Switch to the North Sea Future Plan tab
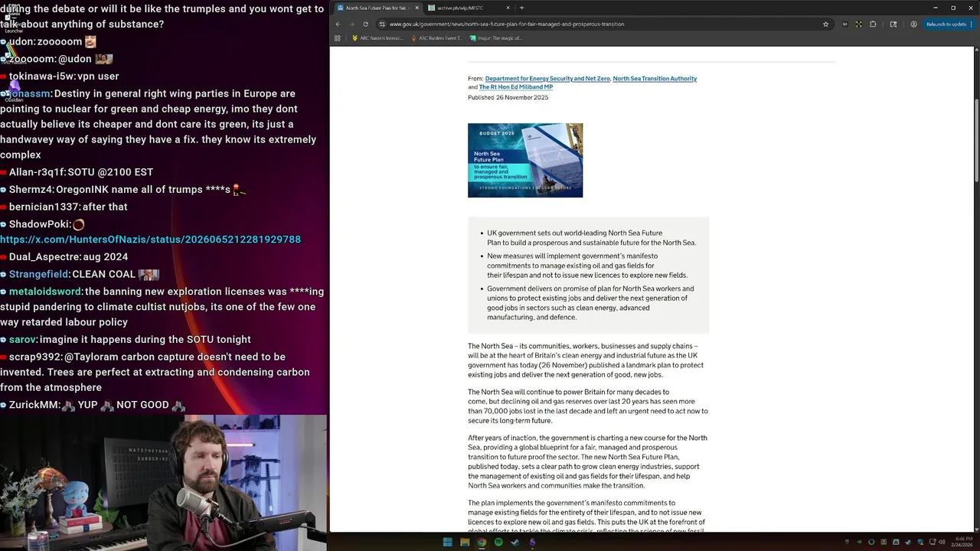This screenshot has height=551, width=980. point(377,8)
